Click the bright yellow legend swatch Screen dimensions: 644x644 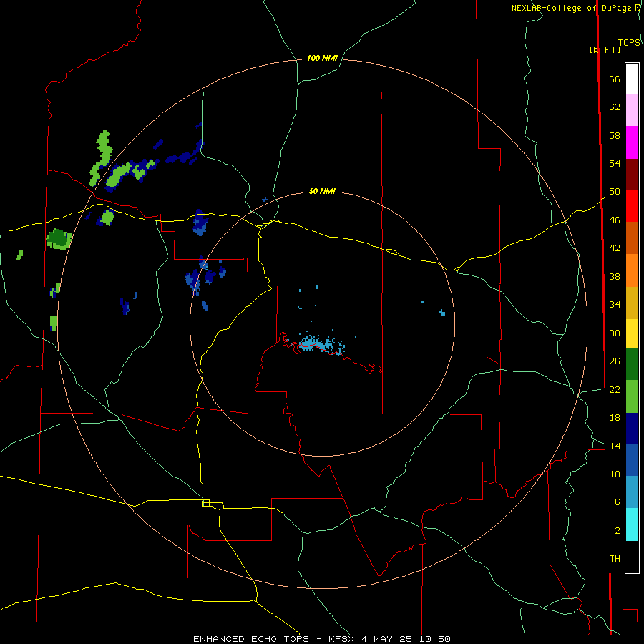(632, 333)
